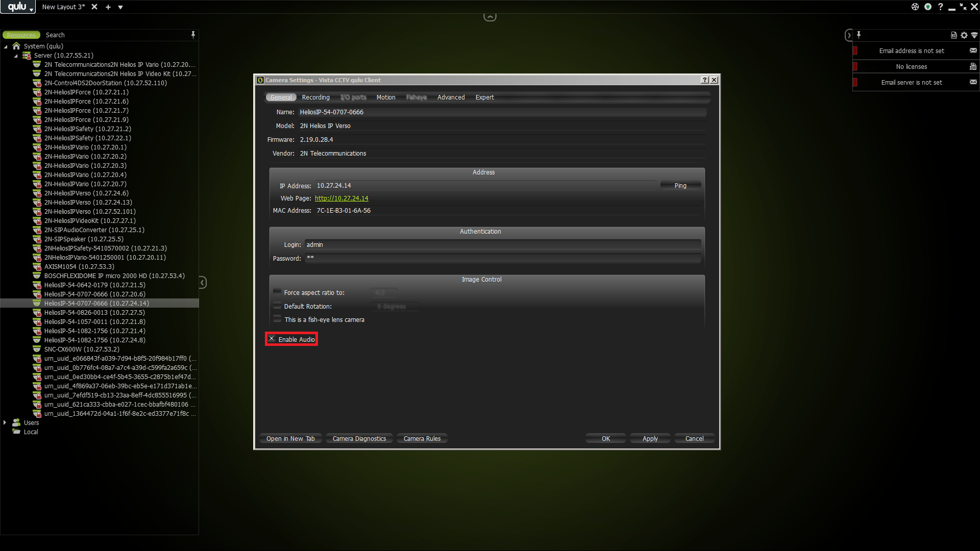Open the help question mark icon
980x551 pixels.
[940, 7]
